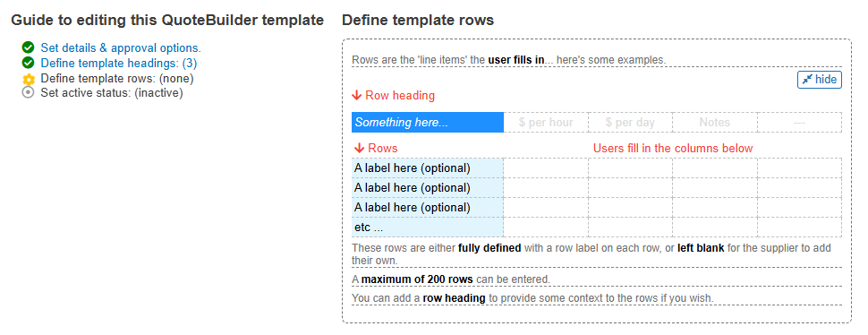Hide the Define template rows help panel
This screenshot has width=868, height=335.
tap(820, 80)
